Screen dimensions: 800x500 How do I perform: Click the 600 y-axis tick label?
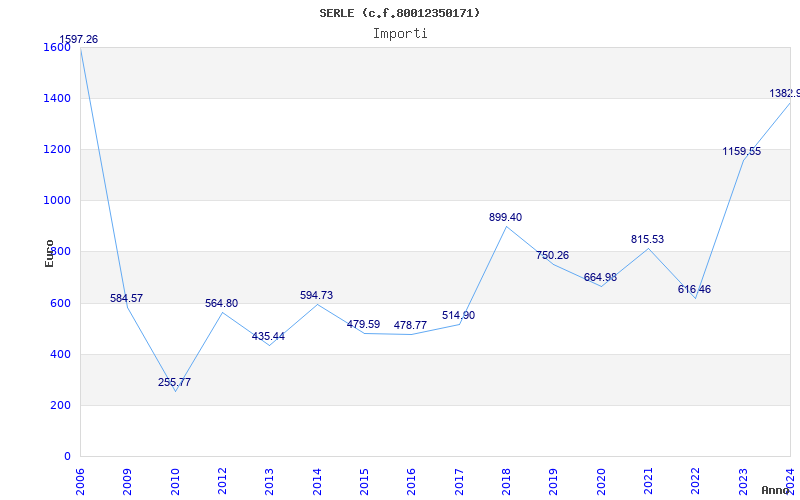pyautogui.click(x=60, y=303)
